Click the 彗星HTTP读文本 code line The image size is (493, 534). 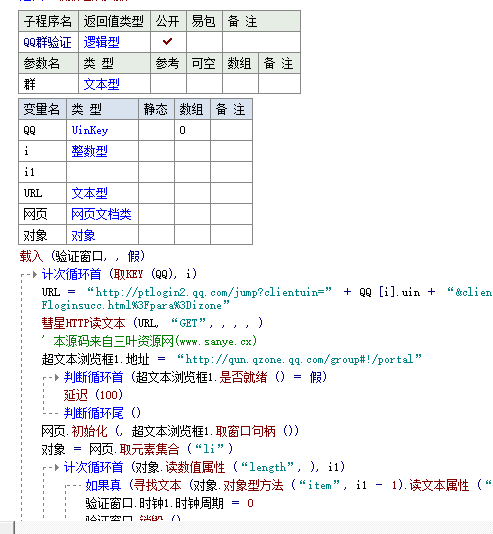coord(152,323)
